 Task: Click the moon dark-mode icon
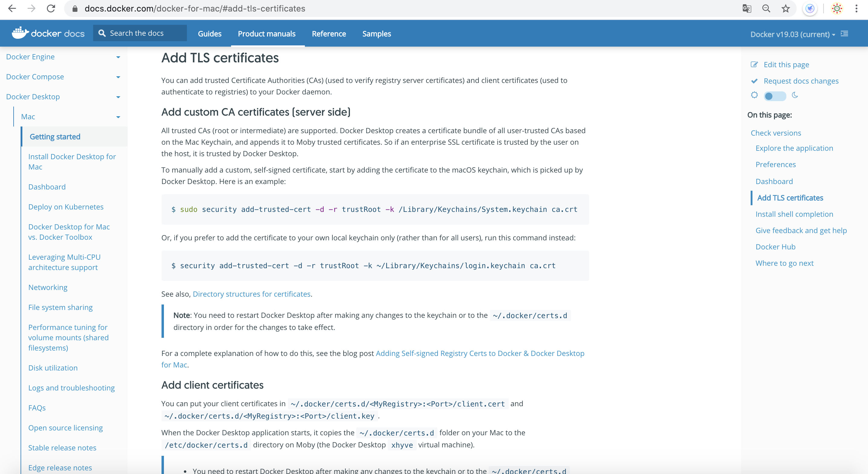795,95
